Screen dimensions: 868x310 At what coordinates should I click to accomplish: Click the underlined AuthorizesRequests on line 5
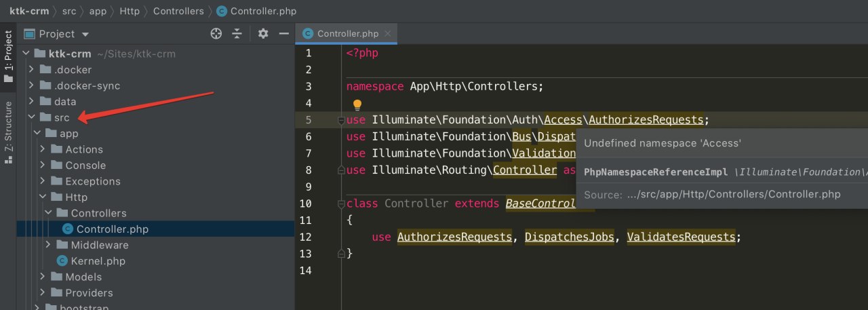646,120
